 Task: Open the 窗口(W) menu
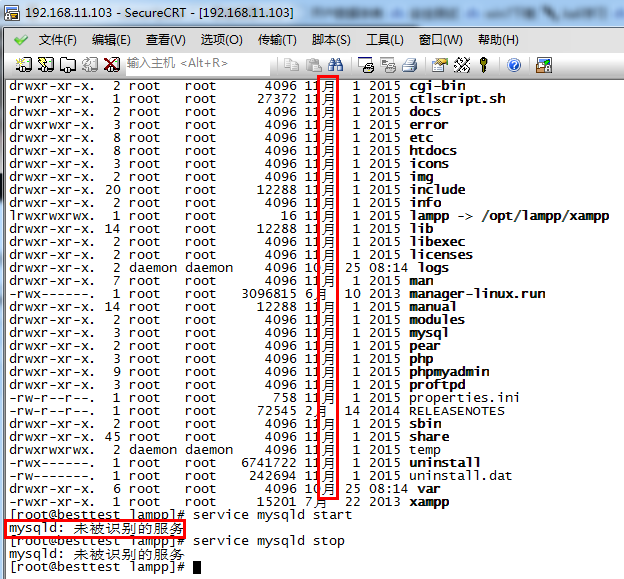coord(441,40)
